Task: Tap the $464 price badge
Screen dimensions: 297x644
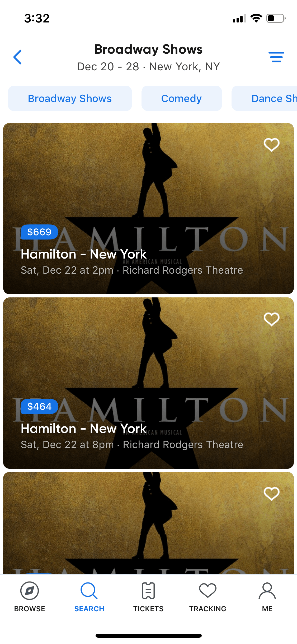Action: pyautogui.click(x=39, y=407)
